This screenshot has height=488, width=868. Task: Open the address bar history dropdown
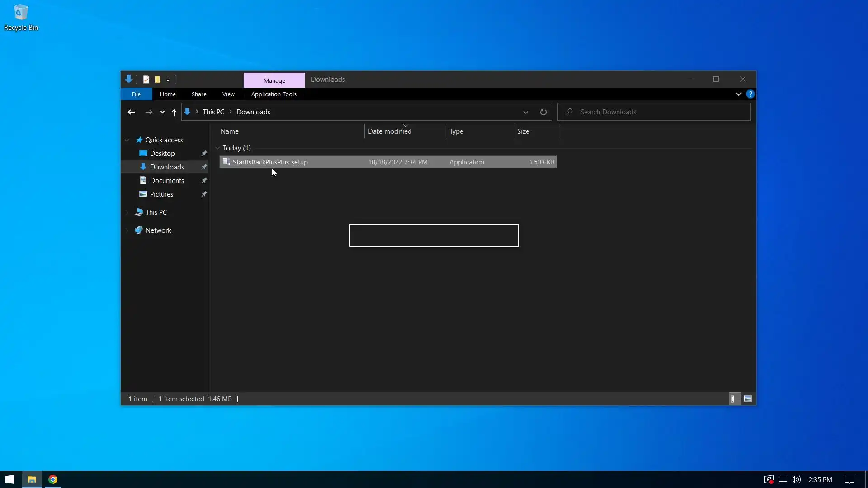[x=525, y=112]
